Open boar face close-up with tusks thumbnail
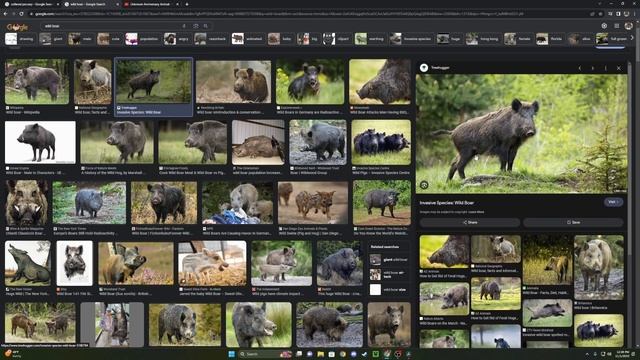The image size is (640, 360). 27,203
